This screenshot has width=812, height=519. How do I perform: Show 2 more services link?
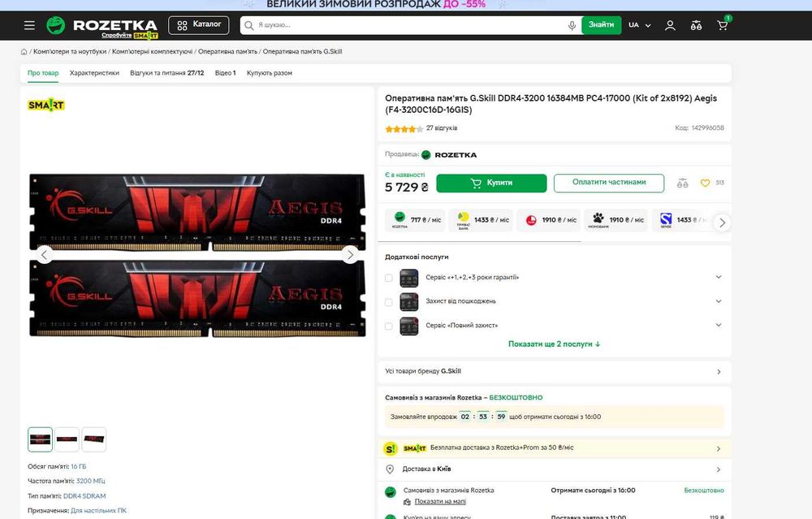[554, 344]
